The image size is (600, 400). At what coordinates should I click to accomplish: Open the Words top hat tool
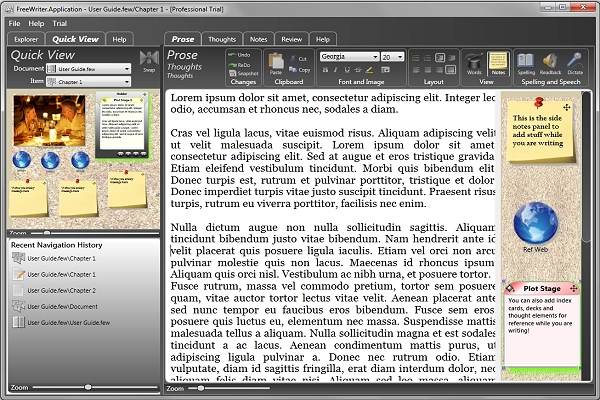point(474,64)
